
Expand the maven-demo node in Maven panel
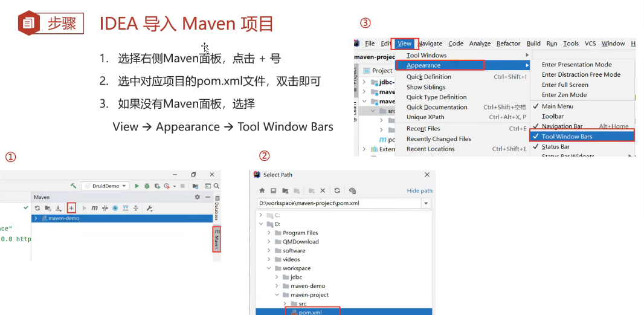36,218
